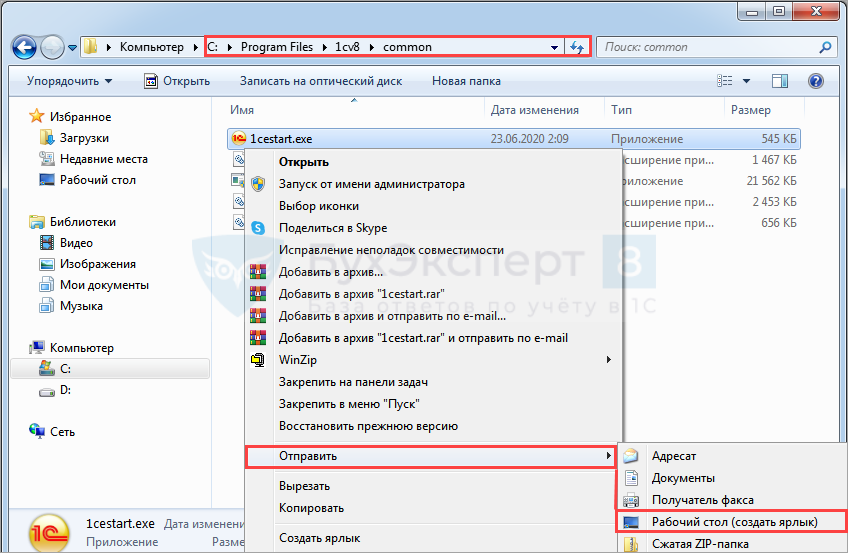This screenshot has height=553, width=848.
Task: Click the folder icon in the address bar
Action: 91,47
